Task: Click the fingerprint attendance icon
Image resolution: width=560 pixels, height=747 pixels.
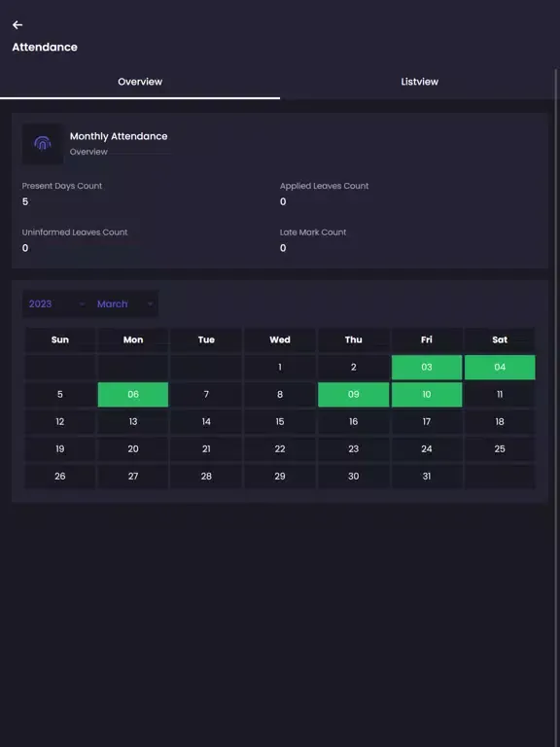Action: [43, 144]
